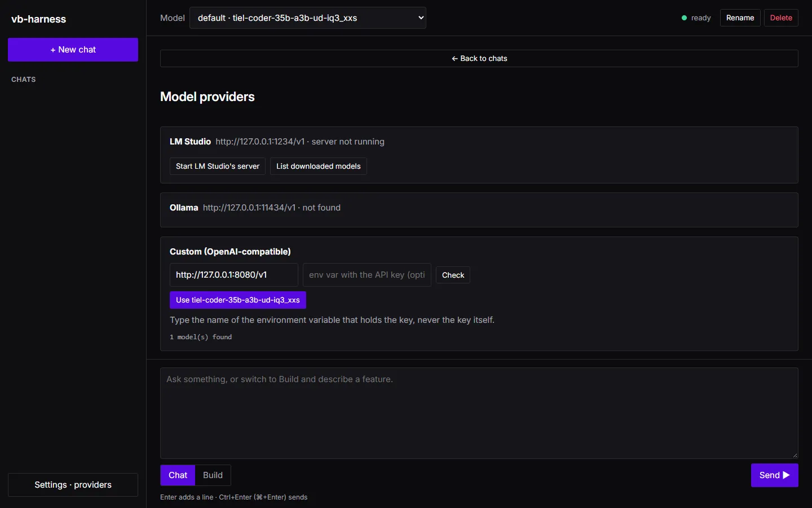812x508 pixels.
Task: Click the text area resize handle
Action: (795, 455)
